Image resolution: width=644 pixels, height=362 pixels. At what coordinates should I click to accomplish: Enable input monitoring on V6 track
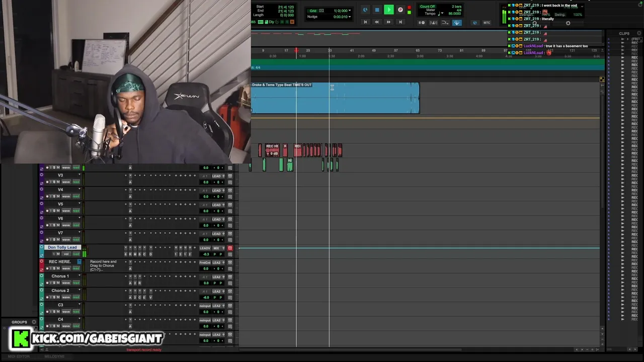click(x=51, y=225)
